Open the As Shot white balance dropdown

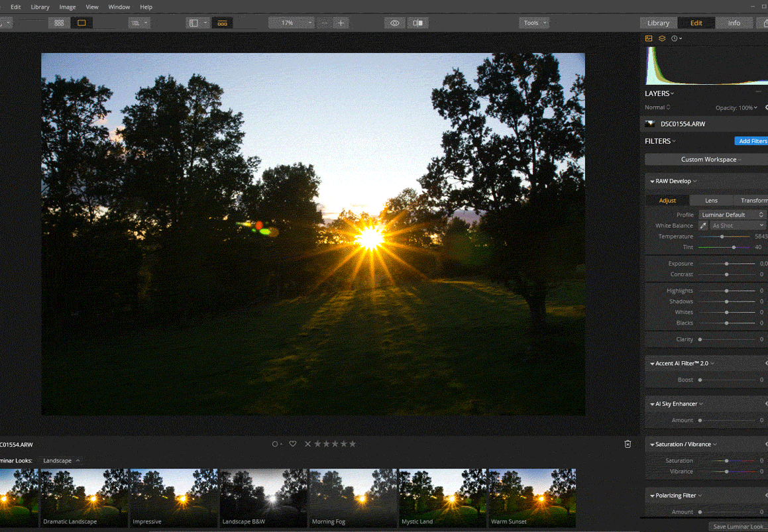[x=737, y=225]
